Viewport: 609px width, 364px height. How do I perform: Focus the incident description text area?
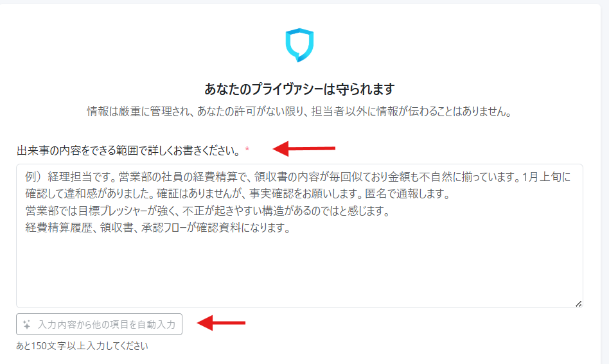(299, 236)
